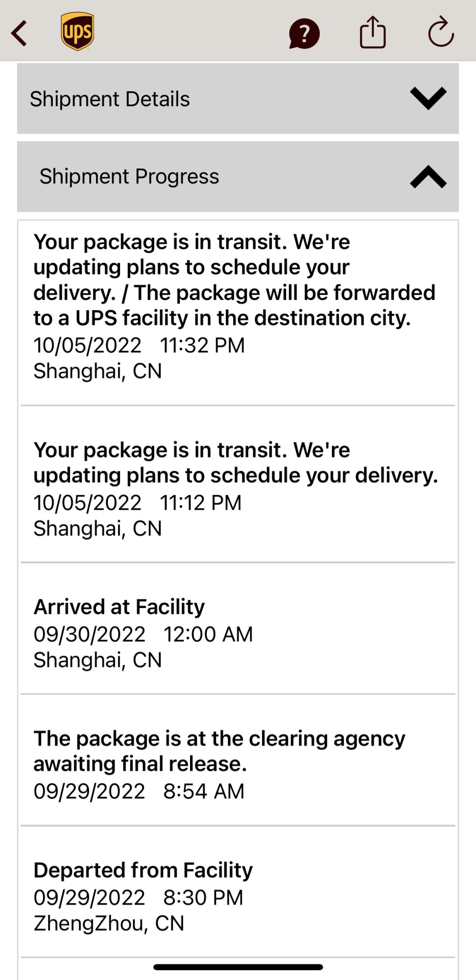Open the help chat bubble icon

pos(304,34)
